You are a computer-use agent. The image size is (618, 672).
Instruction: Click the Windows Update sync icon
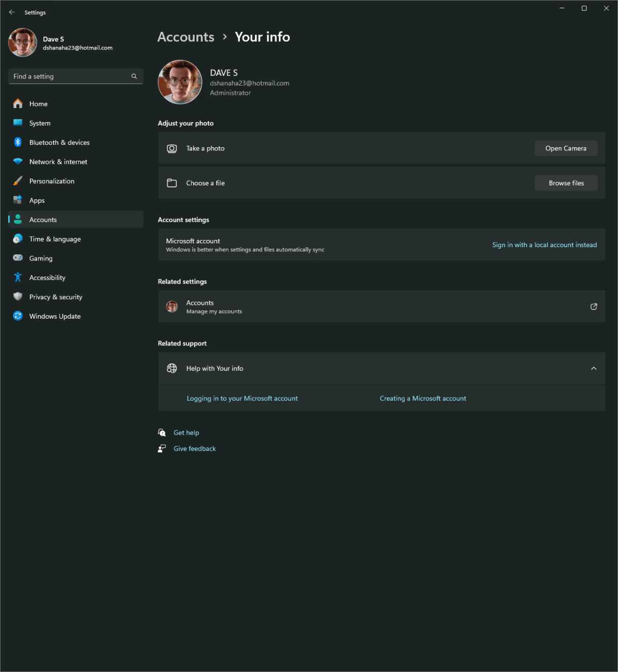pyautogui.click(x=18, y=316)
